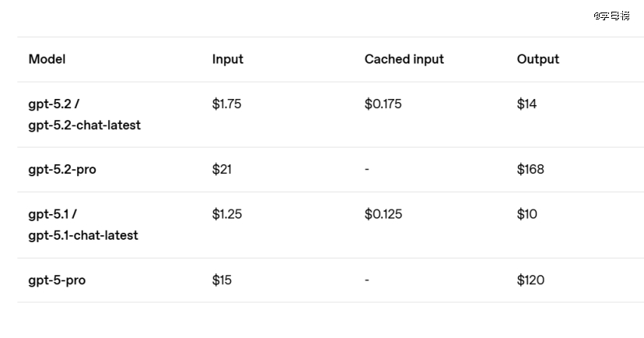Select the $120 output price
Image resolution: width=644 pixels, height=338 pixels.
[x=530, y=280]
